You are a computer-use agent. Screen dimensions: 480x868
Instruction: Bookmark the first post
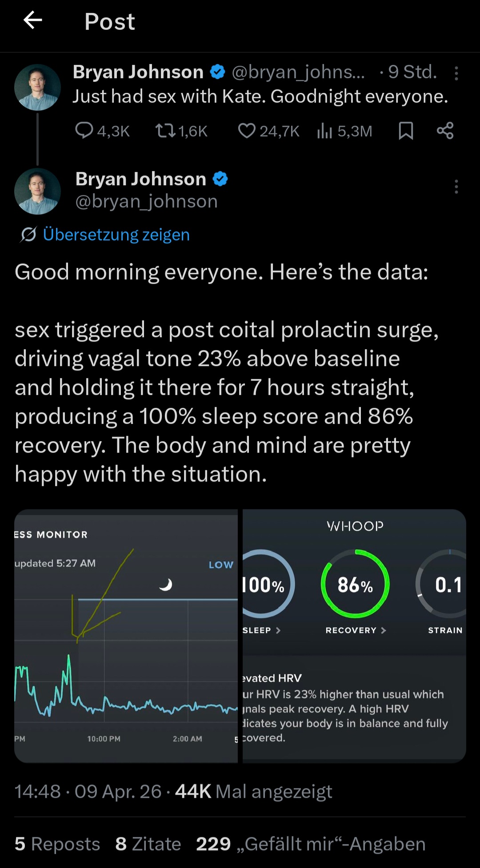click(x=406, y=131)
